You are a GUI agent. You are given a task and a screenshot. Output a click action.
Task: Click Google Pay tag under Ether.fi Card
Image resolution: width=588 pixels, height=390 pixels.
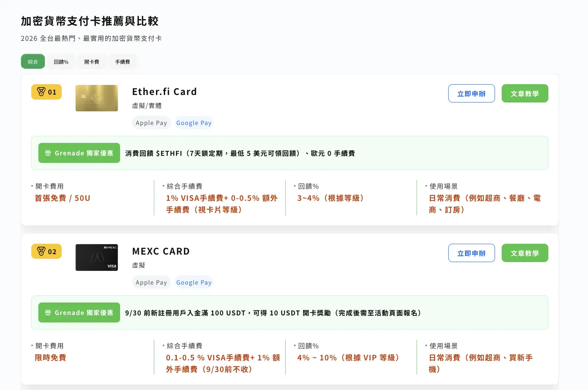click(194, 122)
